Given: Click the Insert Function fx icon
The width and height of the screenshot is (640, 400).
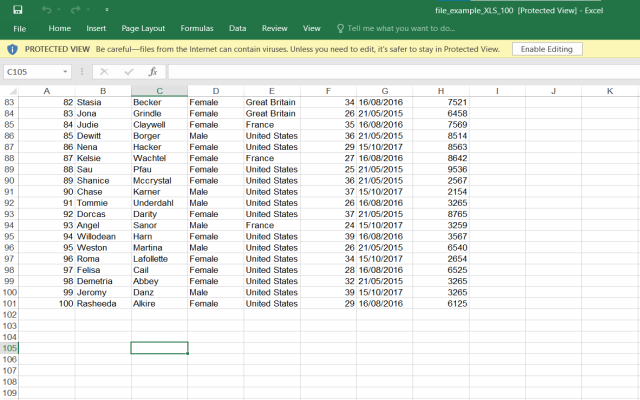Looking at the screenshot, I should coord(152,72).
